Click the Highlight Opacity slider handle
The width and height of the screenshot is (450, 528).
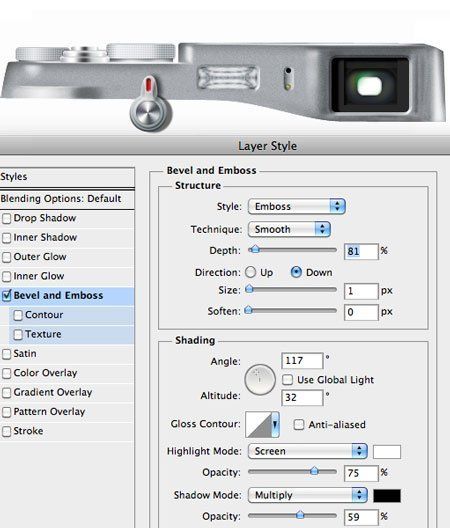(x=314, y=471)
